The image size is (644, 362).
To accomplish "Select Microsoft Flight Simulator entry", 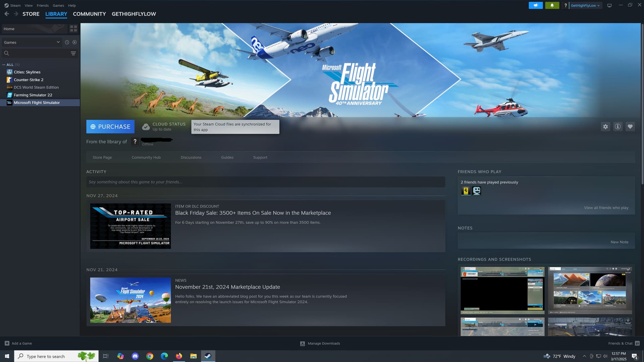I will coord(40,103).
